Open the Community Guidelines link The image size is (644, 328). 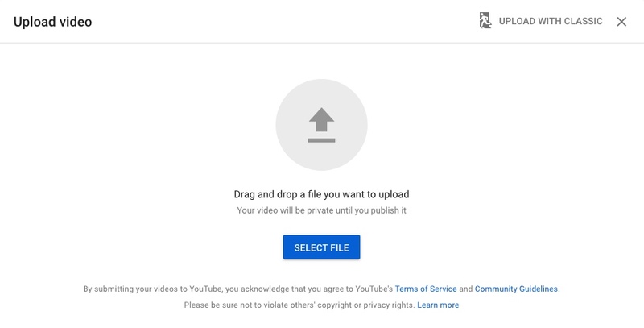click(516, 289)
